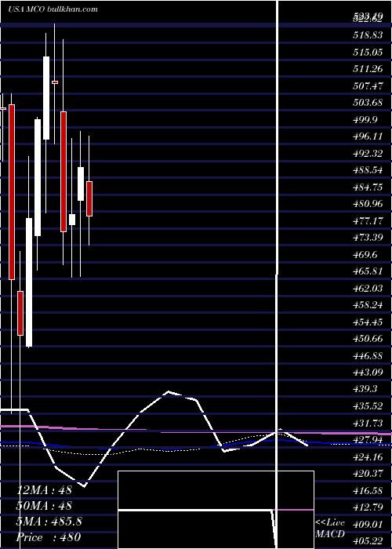Click the 480.96 price axis label

[368, 204]
